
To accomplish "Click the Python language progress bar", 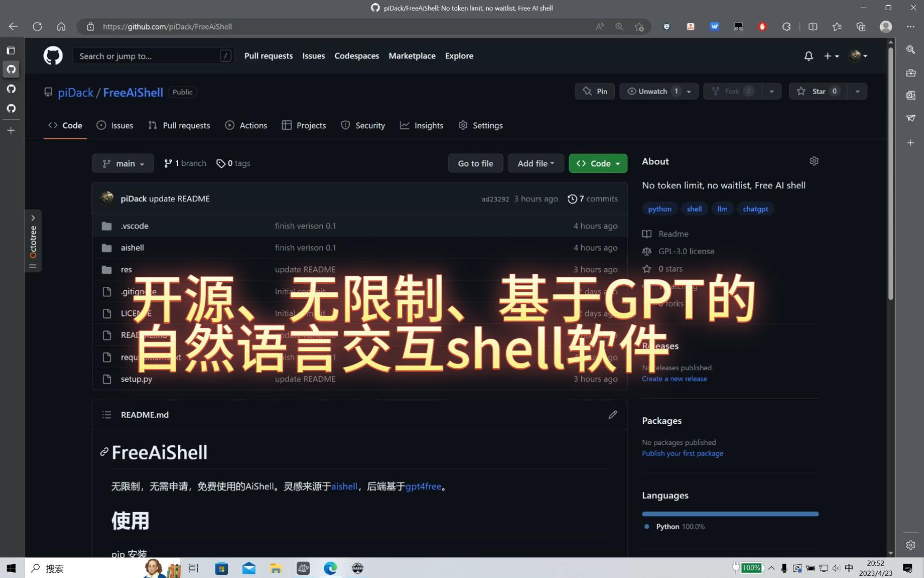I will coord(730,513).
